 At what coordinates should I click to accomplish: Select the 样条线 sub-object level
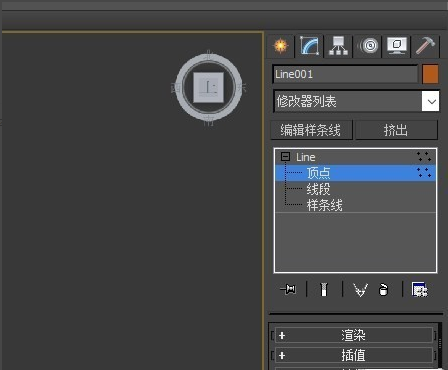[x=355, y=205]
